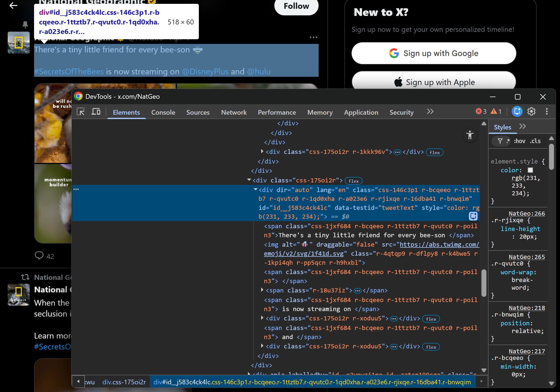Open the color picker swatch for element.style

pyautogui.click(x=530, y=170)
